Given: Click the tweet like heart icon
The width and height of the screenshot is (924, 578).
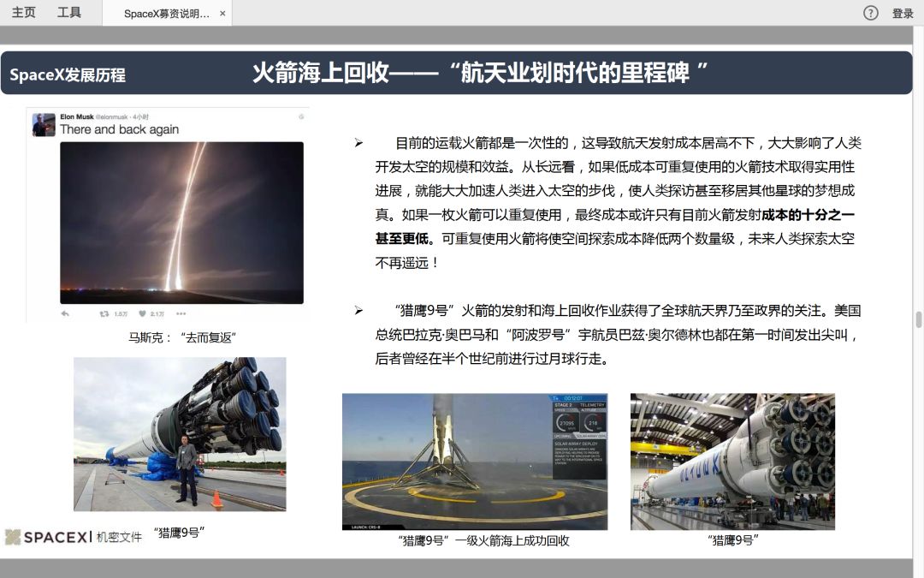Looking at the screenshot, I should 142,313.
